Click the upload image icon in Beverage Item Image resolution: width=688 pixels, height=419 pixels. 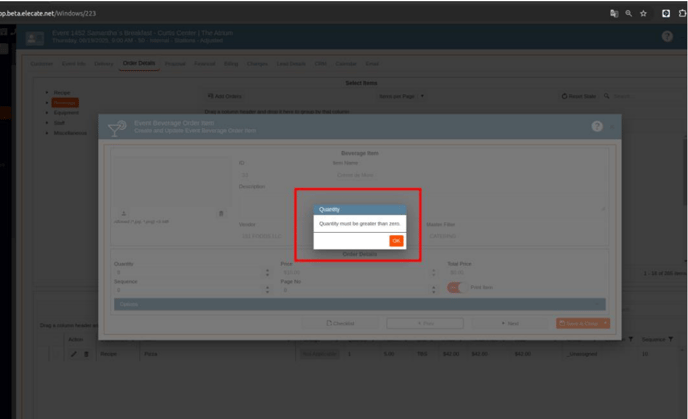[x=124, y=212]
